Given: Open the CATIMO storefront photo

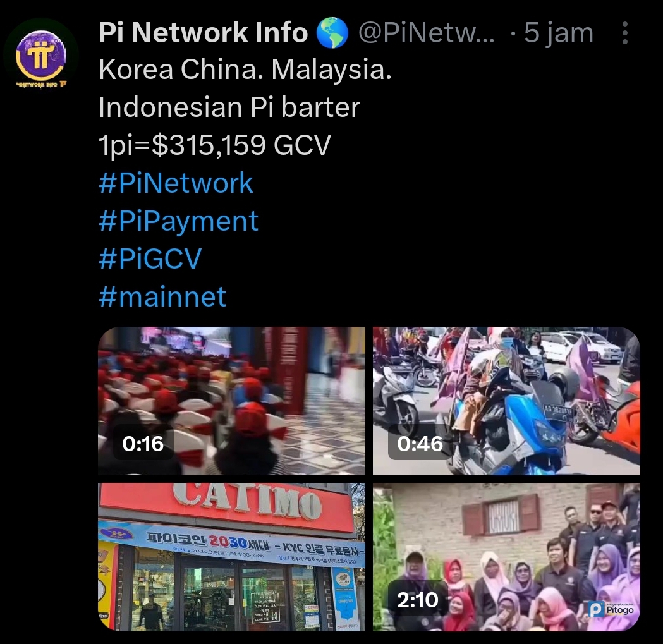Looking at the screenshot, I should click(x=232, y=557).
